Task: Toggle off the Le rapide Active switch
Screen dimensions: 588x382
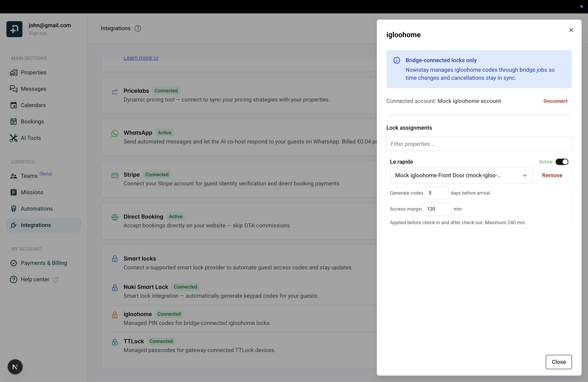Action: click(562, 162)
